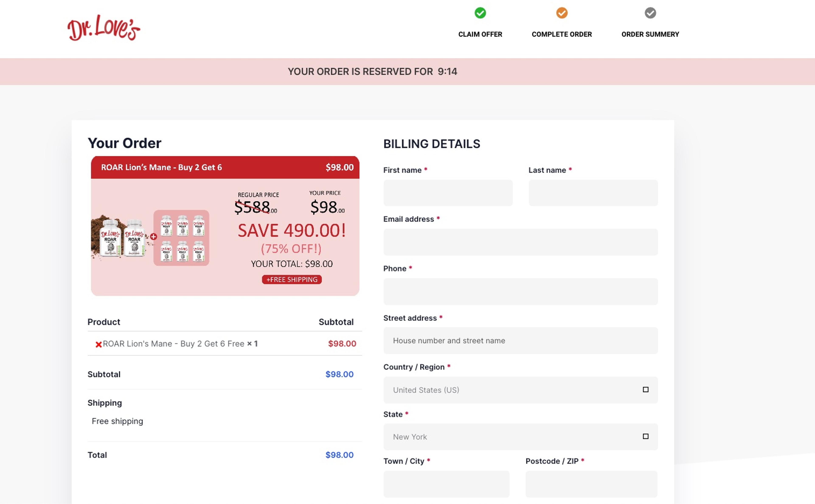Click the gray Order Summery checkmark icon
Screen dimensions: 815x504
(650, 13)
